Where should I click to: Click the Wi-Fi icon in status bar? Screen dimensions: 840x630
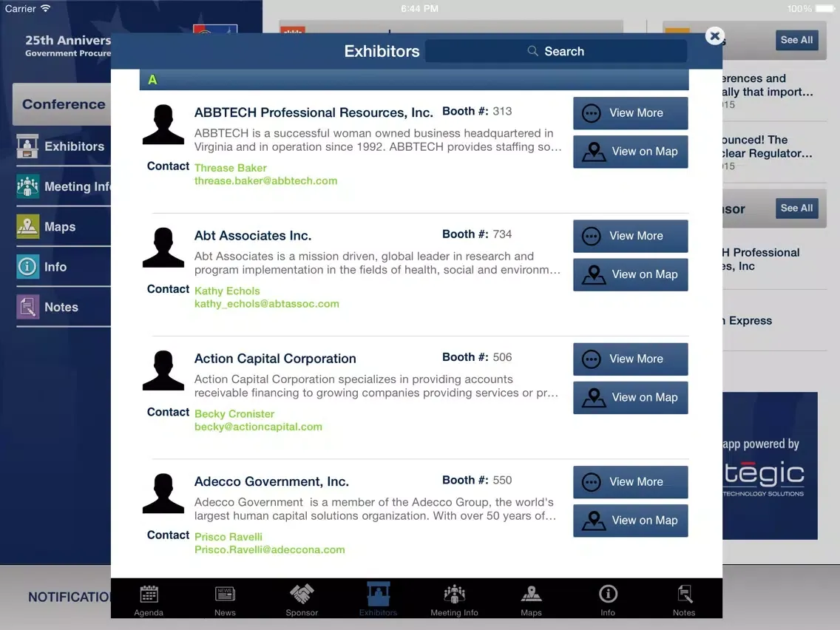46,9
